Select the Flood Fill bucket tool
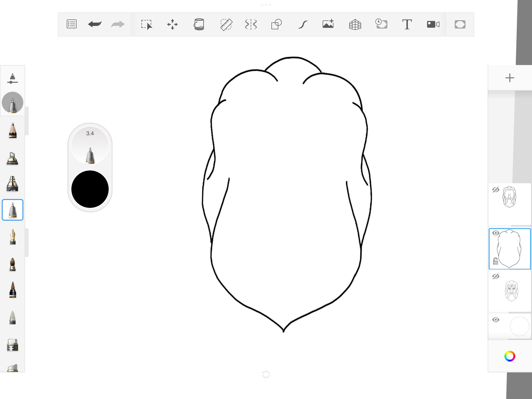 (199, 24)
